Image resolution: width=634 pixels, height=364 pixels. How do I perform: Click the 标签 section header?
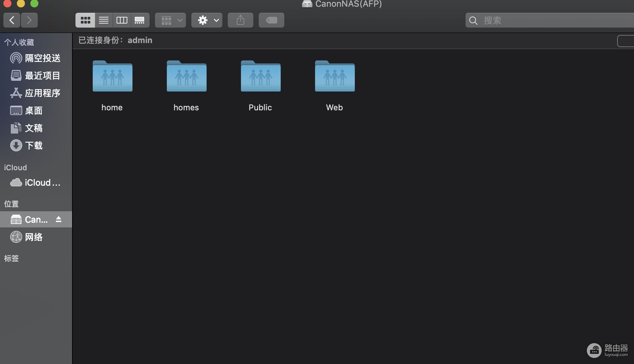point(11,258)
